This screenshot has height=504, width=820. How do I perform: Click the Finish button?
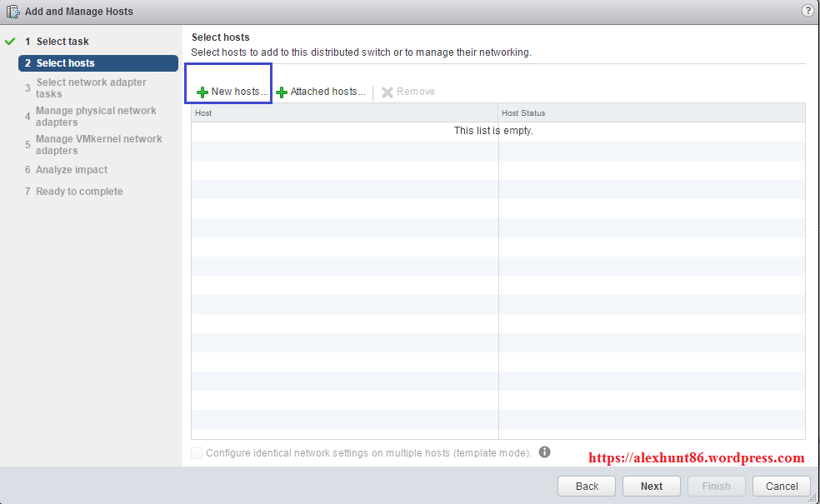717,487
